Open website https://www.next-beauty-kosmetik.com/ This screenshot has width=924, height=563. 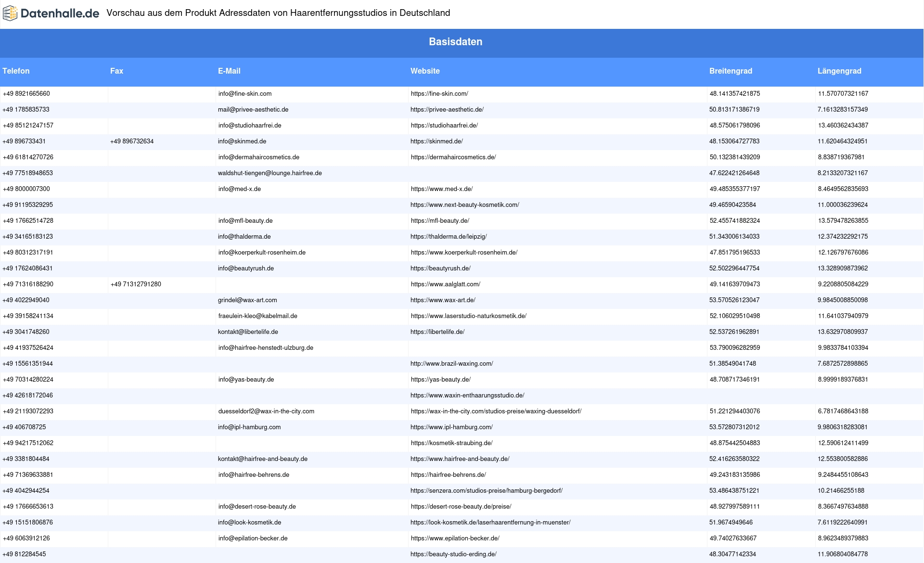[x=465, y=205]
